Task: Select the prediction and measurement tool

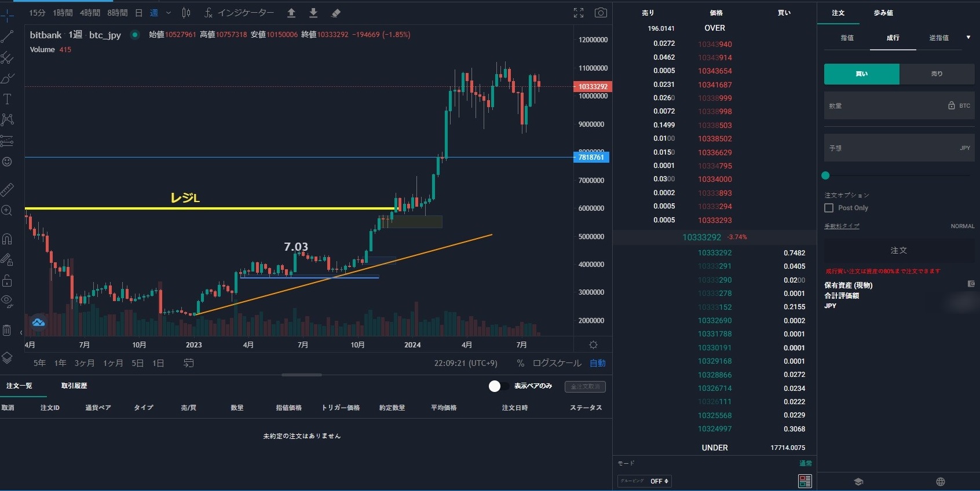Action: point(7,141)
